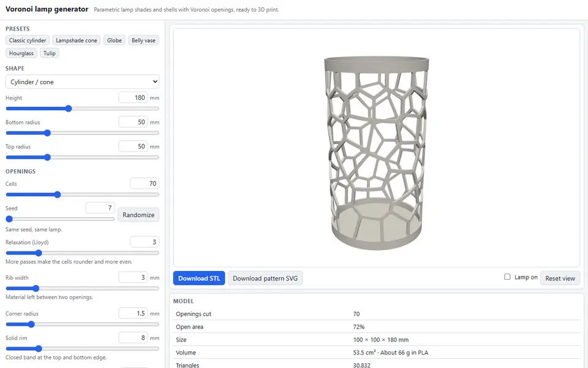588x368 pixels.
Task: Click the Download pattern SVG button
Action: [x=265, y=278]
